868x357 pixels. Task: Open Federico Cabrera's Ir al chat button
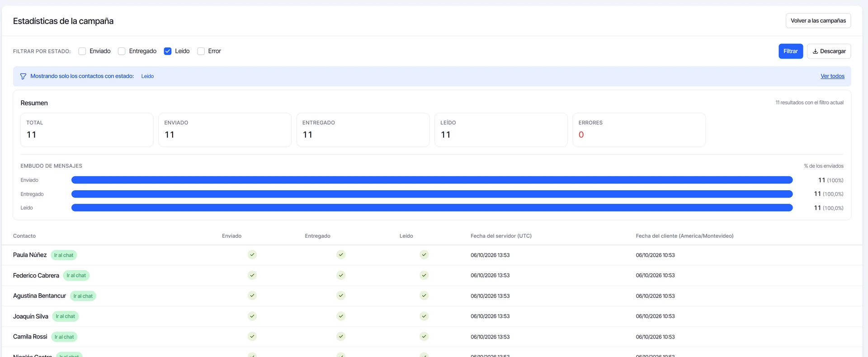point(76,276)
